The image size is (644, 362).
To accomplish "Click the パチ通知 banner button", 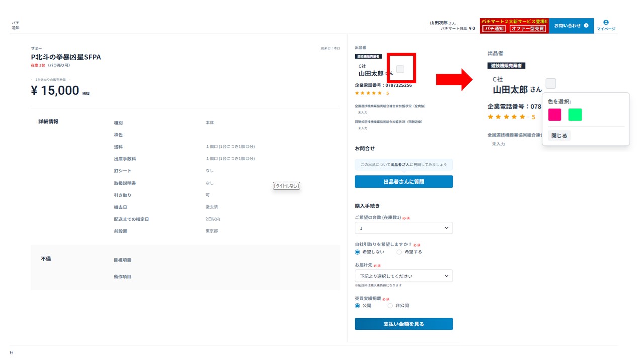I will tap(494, 29).
